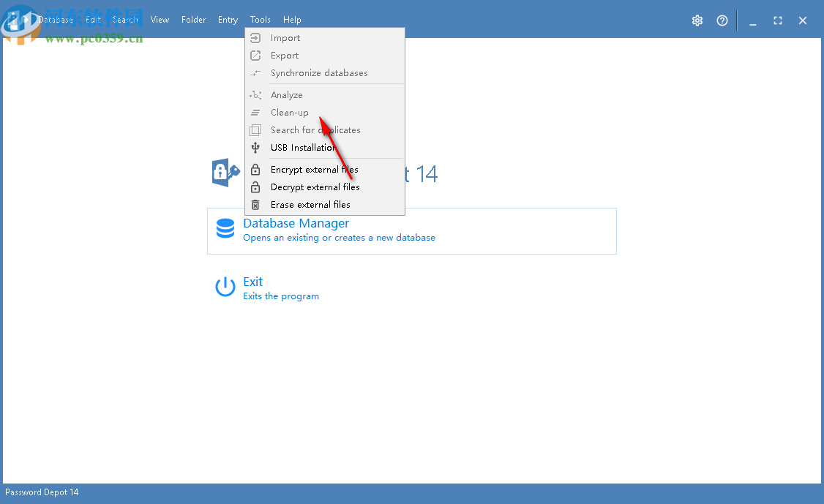Viewport: 824px width, 504px height.
Task: Open the Database menu
Action: click(57, 20)
